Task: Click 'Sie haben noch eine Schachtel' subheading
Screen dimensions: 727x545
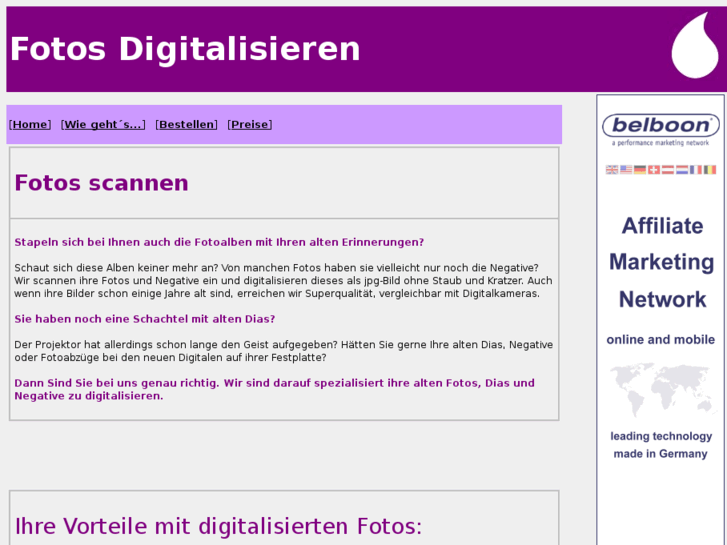Action: (x=145, y=319)
